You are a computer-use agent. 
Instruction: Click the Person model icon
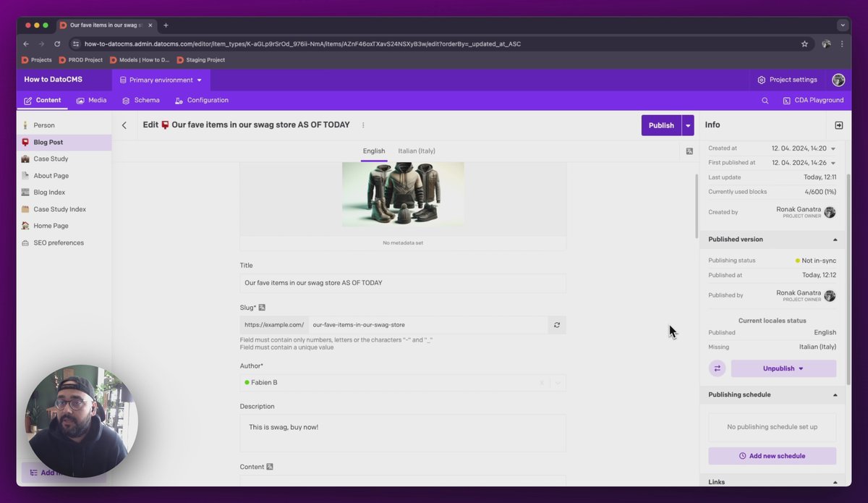pos(25,125)
